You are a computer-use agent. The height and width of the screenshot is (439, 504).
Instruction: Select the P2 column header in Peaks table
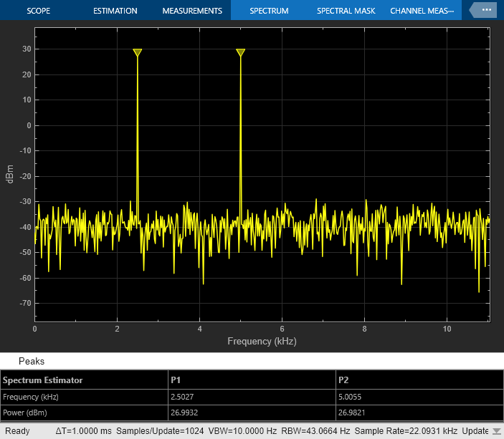coord(343,380)
